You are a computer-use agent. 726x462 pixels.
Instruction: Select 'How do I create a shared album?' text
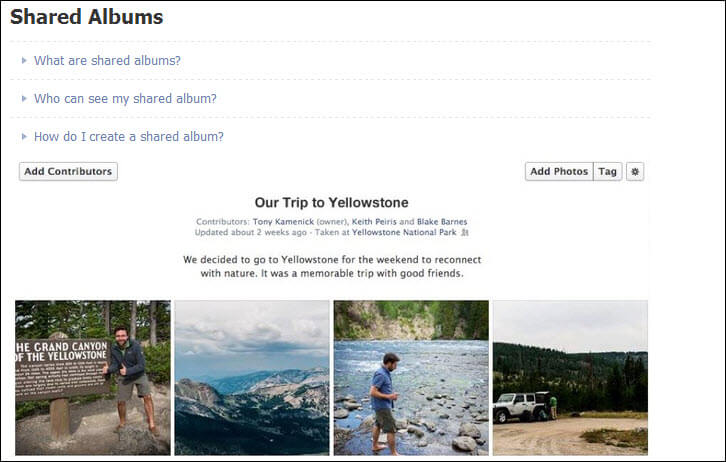[x=129, y=136]
